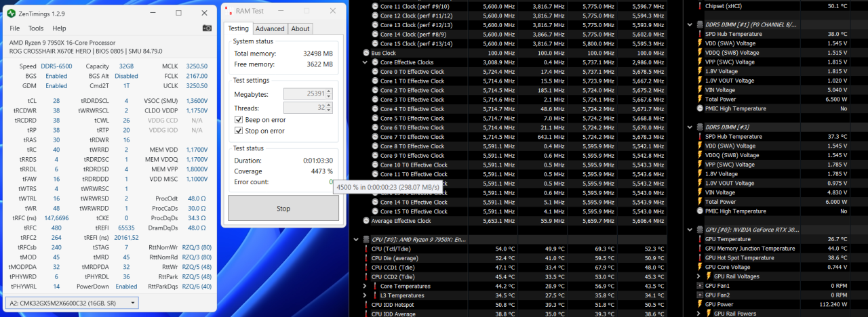Uncheck the Beep on error checkbox
Viewport: 868px width, 317px height.
pos(239,120)
